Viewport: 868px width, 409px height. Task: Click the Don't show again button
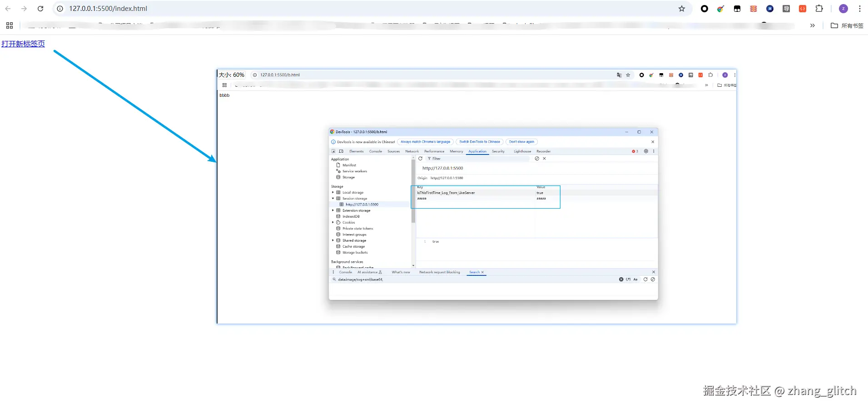pyautogui.click(x=521, y=142)
